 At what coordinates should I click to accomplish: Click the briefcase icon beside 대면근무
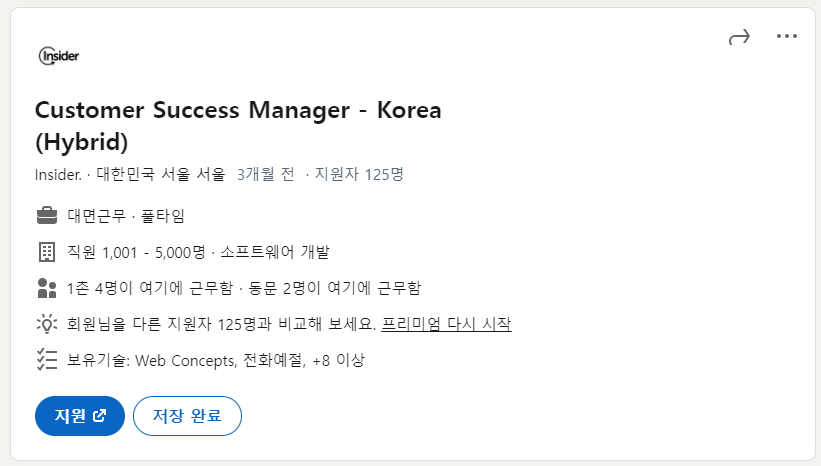click(x=46, y=215)
